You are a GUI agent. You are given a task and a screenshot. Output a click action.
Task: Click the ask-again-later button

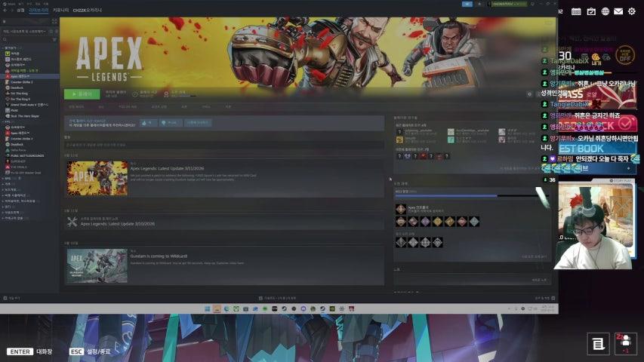pyautogui.click(x=198, y=123)
